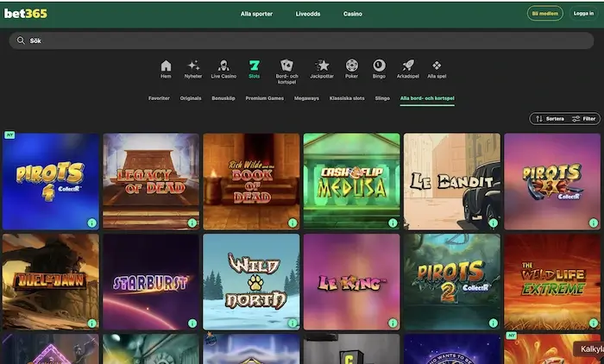604x364 pixels.
Task: Show info for Wild North
Action: click(x=293, y=323)
